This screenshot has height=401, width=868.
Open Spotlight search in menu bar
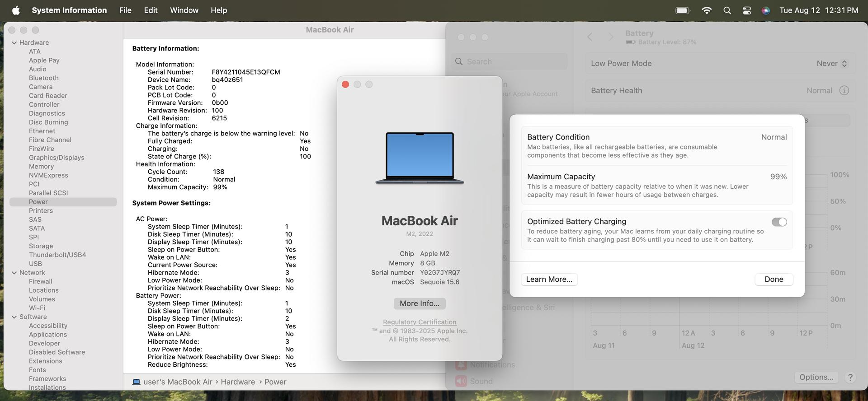click(727, 10)
